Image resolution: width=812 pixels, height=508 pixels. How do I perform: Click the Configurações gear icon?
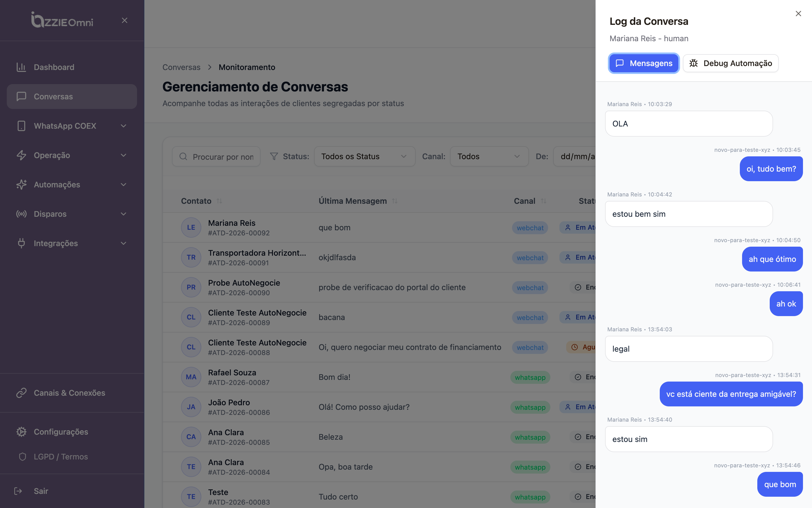[21, 432]
